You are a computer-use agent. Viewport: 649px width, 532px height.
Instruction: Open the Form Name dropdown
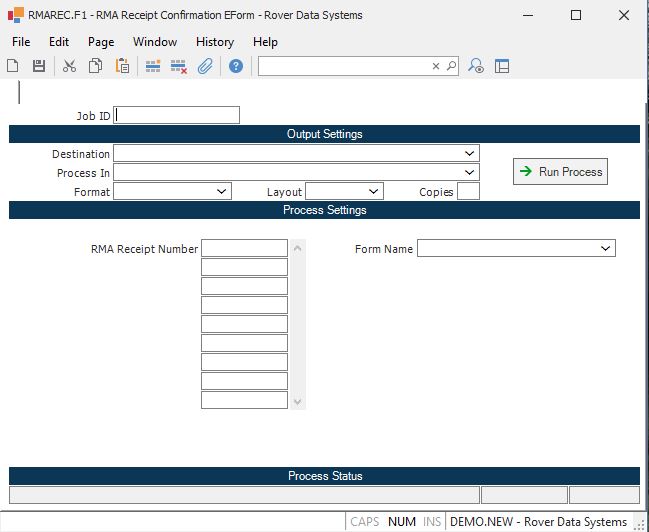606,248
